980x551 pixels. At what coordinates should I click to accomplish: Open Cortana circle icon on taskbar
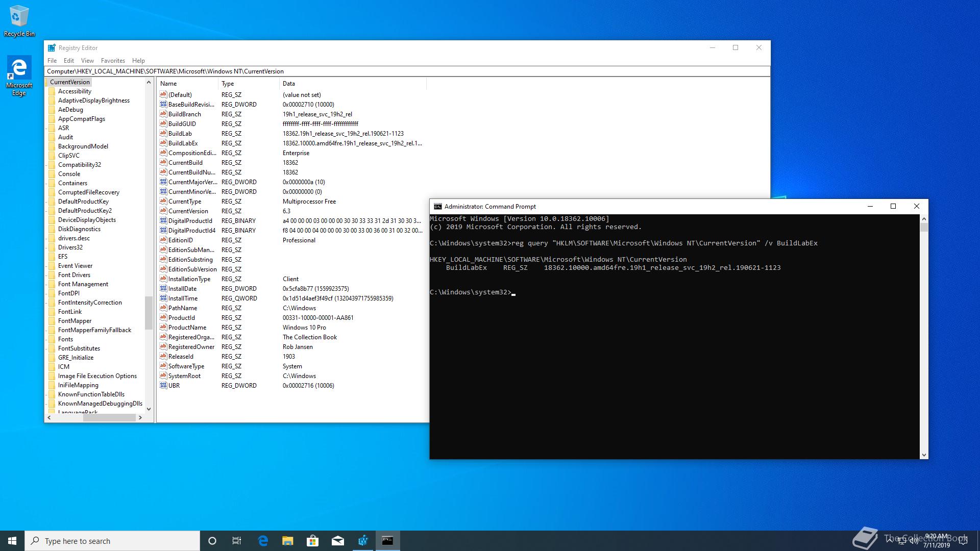pos(212,541)
